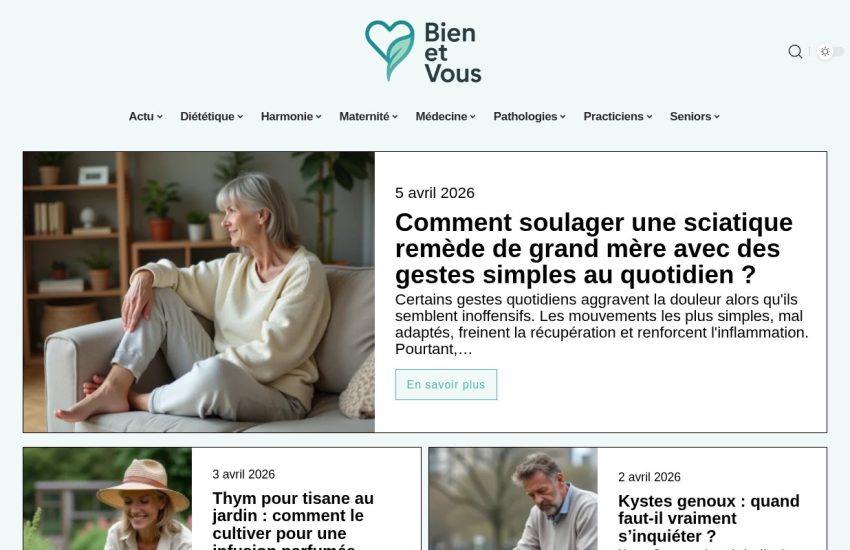This screenshot has width=850, height=550.
Task: Click the woman on sofa article image
Action: 199,292
